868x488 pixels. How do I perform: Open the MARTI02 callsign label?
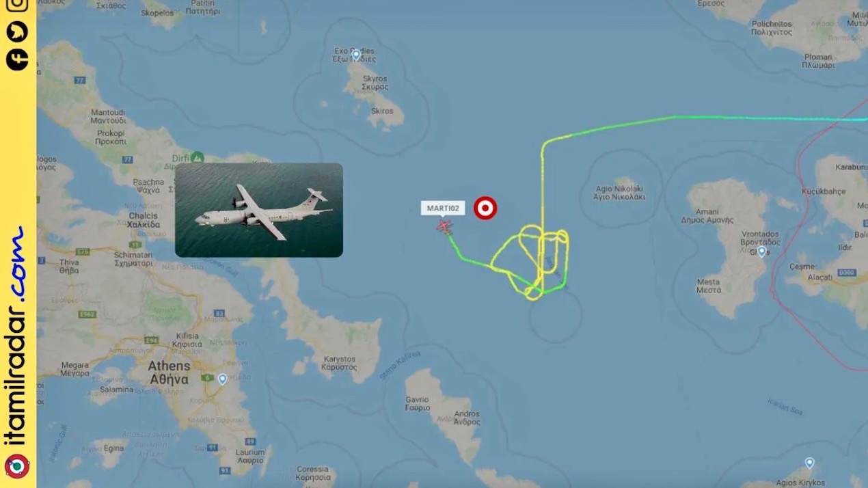click(x=443, y=208)
